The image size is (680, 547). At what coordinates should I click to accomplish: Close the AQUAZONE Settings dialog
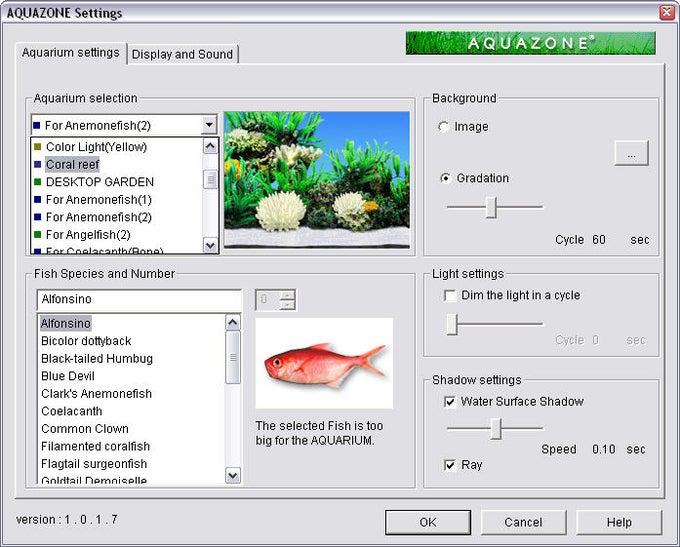click(667, 12)
